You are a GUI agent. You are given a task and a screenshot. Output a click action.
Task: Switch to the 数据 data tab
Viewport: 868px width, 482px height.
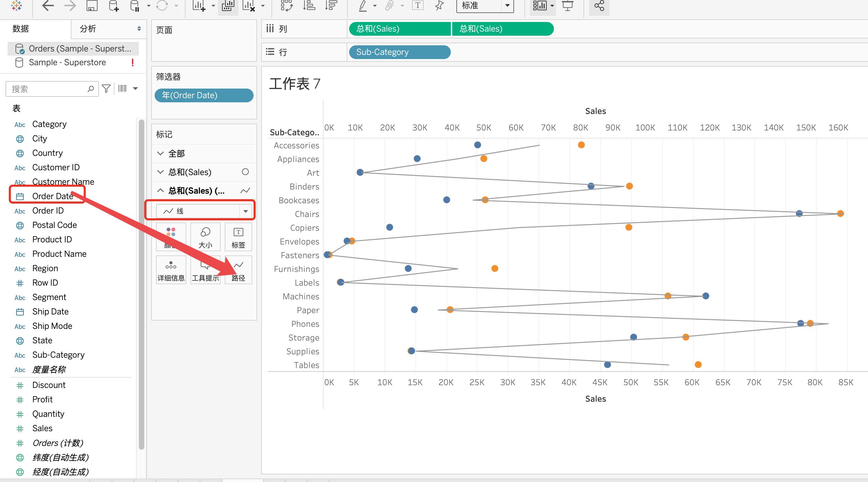coord(21,29)
